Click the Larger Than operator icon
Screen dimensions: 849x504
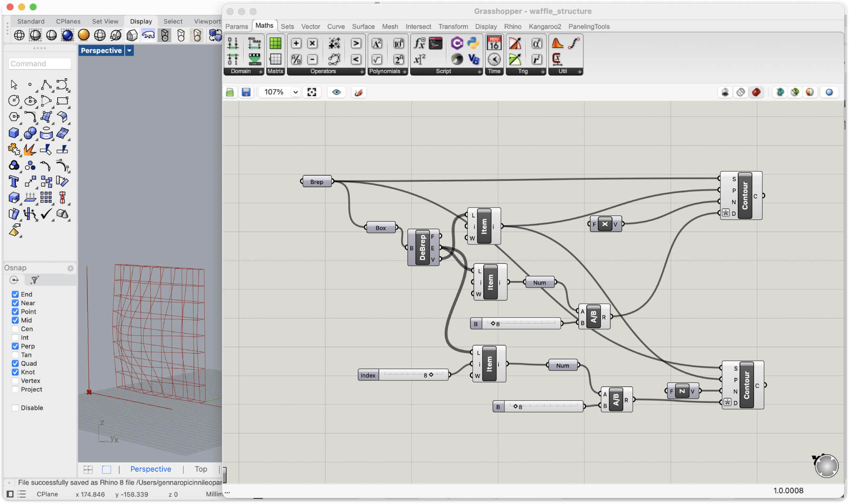coord(356,43)
